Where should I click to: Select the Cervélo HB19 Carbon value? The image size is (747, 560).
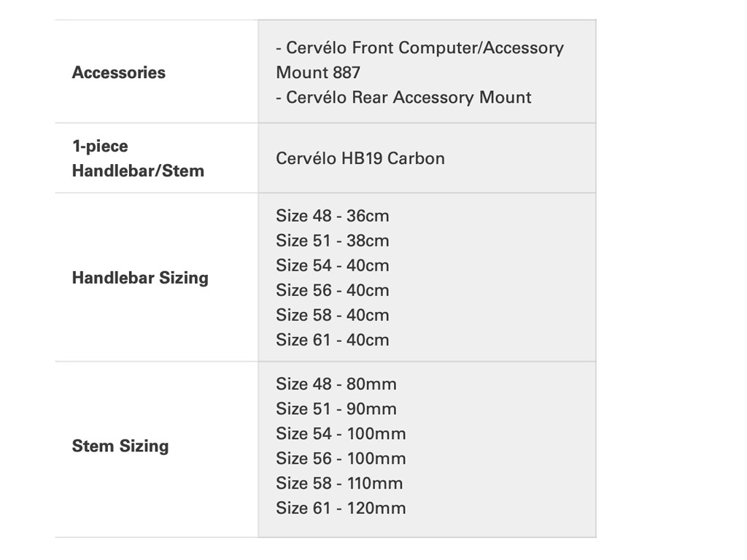point(360,158)
